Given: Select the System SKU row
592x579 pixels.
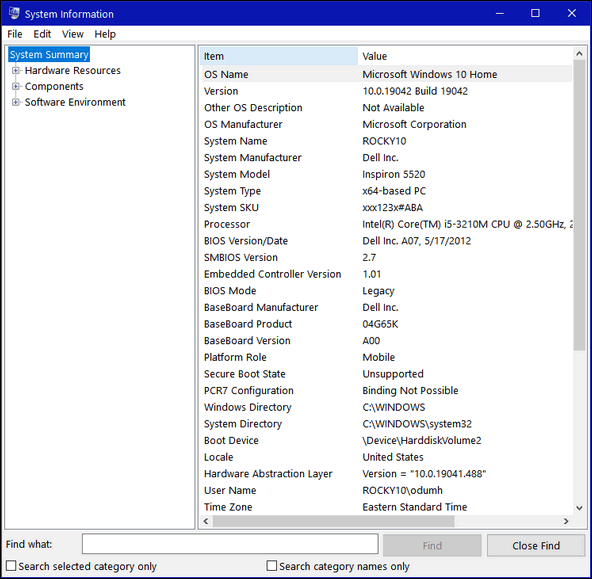Looking at the screenshot, I should coord(386,207).
